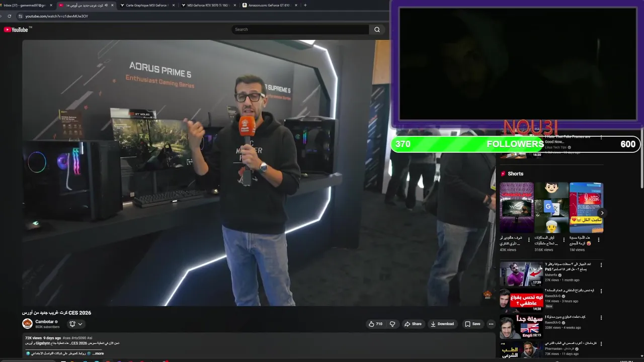Click the site info icon in address bar
Viewport: 644px width, 362px height.
[x=20, y=16]
